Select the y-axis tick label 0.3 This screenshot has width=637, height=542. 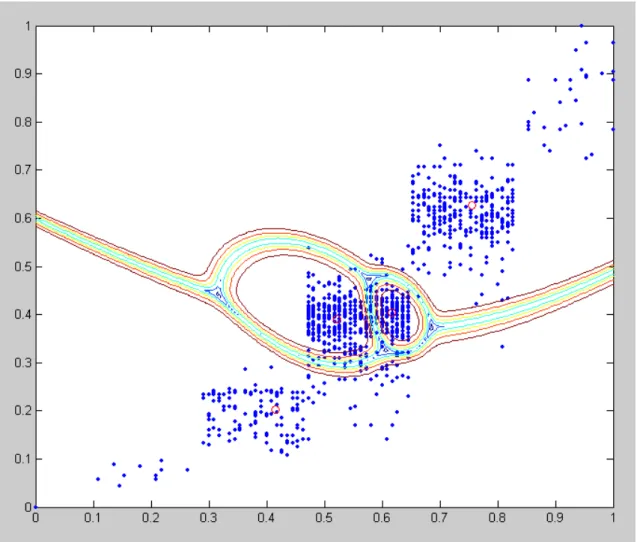[22, 363]
